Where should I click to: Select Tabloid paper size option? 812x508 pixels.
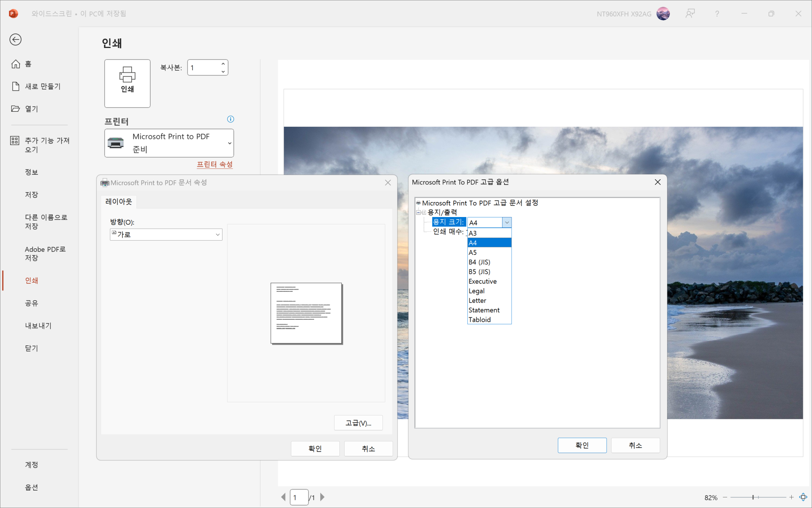[479, 319]
